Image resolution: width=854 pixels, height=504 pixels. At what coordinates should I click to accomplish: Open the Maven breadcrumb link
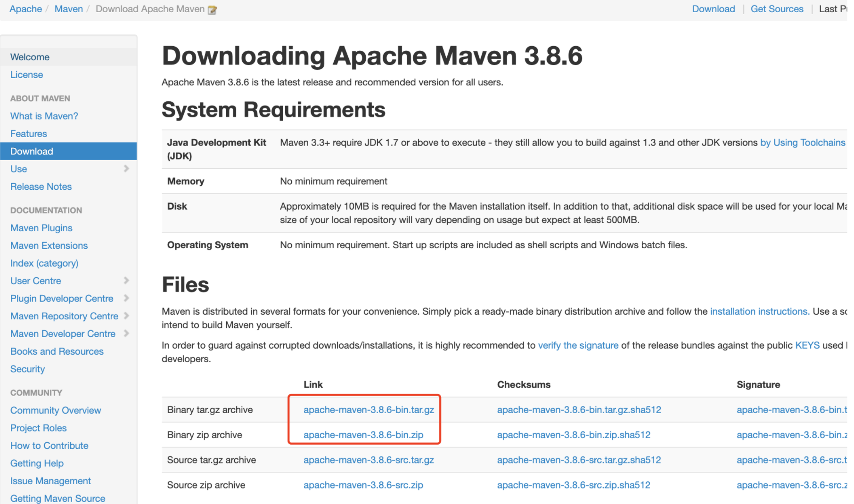(68, 9)
